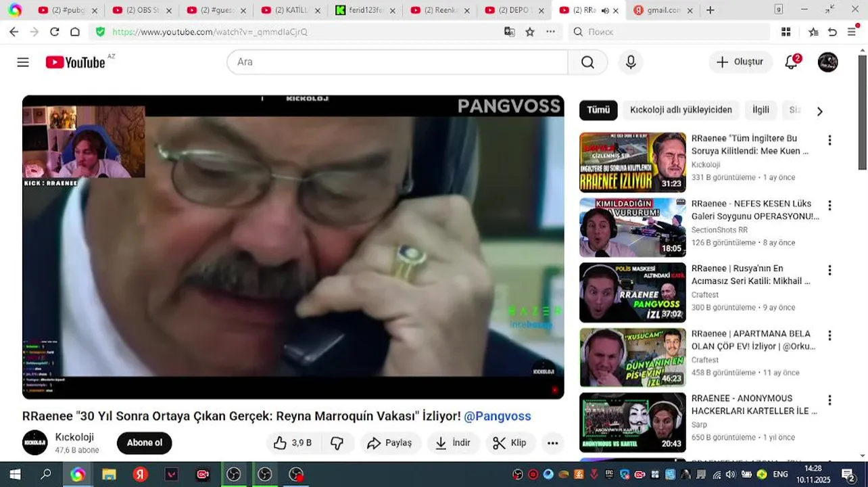Reload the current page
The image size is (868, 487).
coord(55,32)
